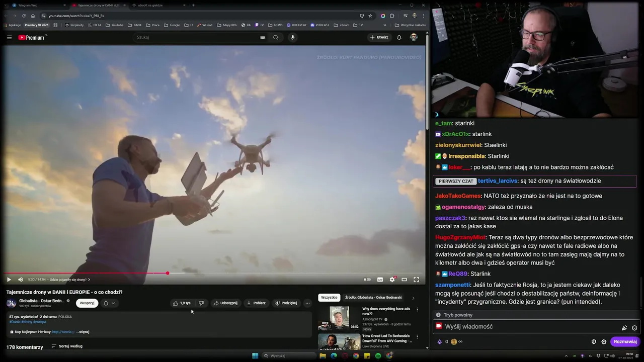Open the YouTube account avatar menu
The width and height of the screenshot is (644, 362).
click(414, 37)
